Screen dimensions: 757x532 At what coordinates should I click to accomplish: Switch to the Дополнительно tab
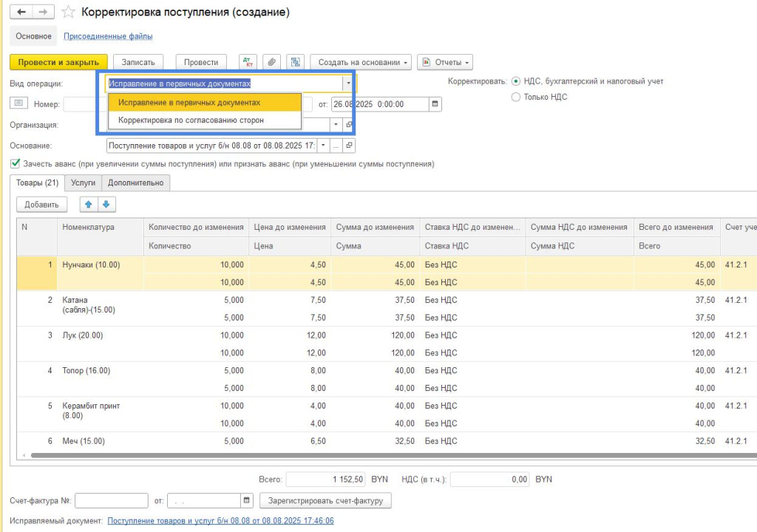136,183
